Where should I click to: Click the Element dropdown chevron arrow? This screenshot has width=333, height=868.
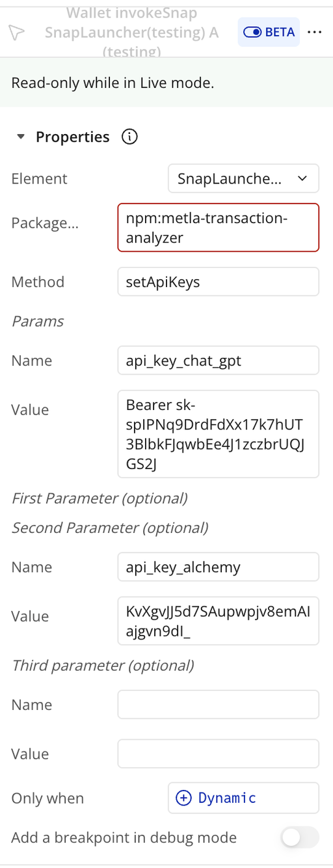[302, 179]
